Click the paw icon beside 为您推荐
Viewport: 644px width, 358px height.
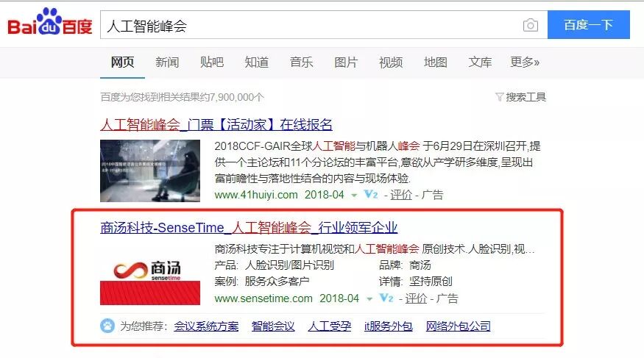pos(107,326)
